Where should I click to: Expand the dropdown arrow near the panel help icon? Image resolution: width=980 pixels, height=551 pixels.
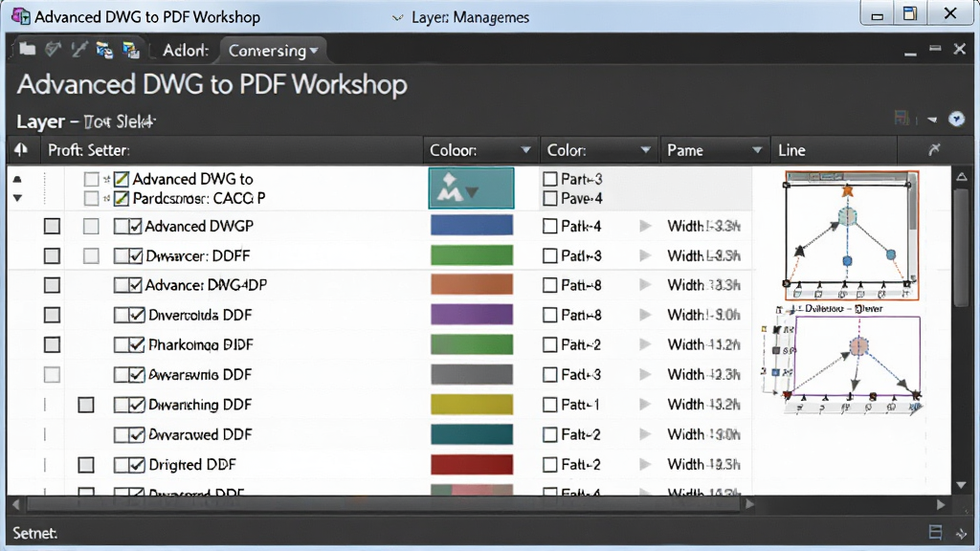932,120
